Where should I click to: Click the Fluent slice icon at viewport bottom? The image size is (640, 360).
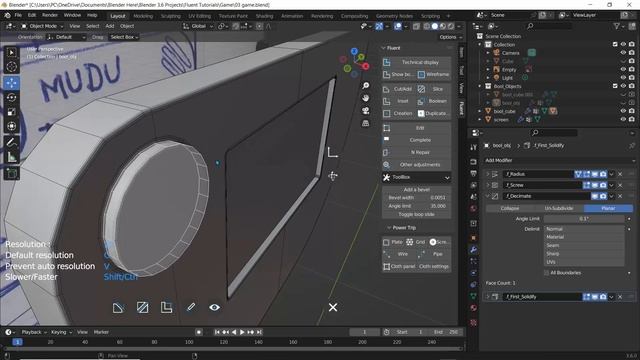[x=142, y=307]
